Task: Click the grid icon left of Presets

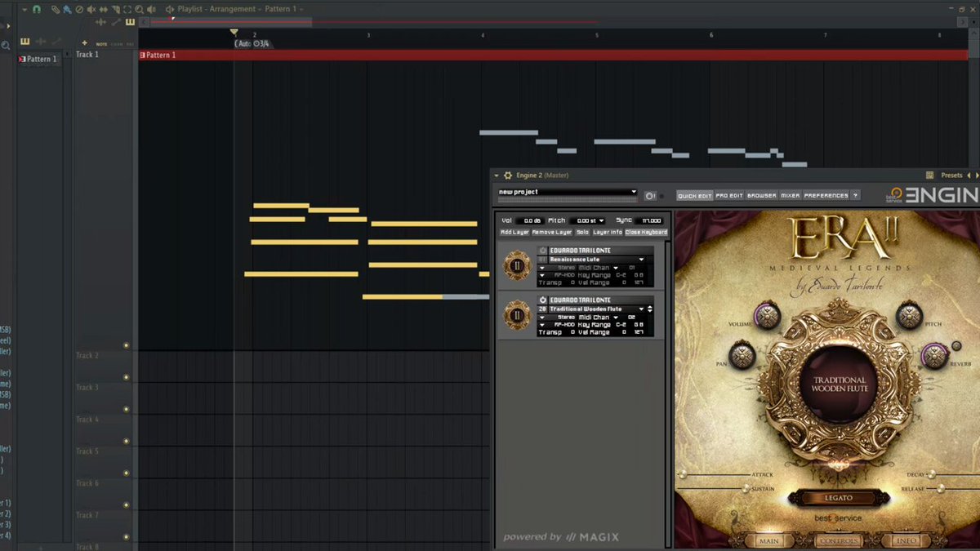Action: tap(930, 176)
